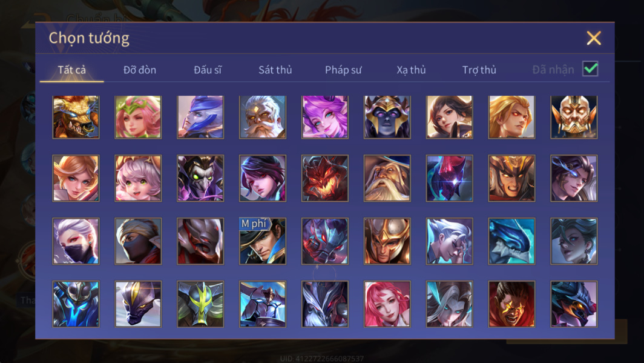Switch to the Xạ thủ tab
Screen dimensions: 644x363
coord(411,70)
